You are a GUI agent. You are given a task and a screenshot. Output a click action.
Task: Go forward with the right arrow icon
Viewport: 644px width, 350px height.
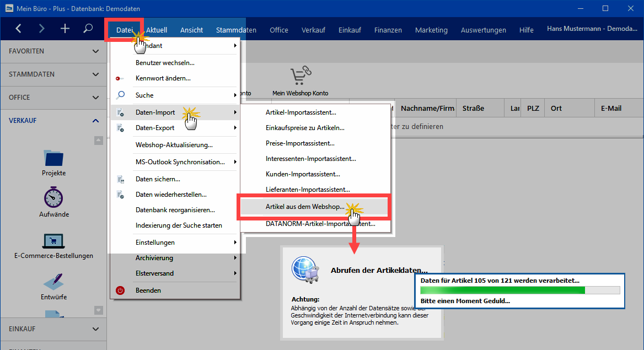click(41, 28)
